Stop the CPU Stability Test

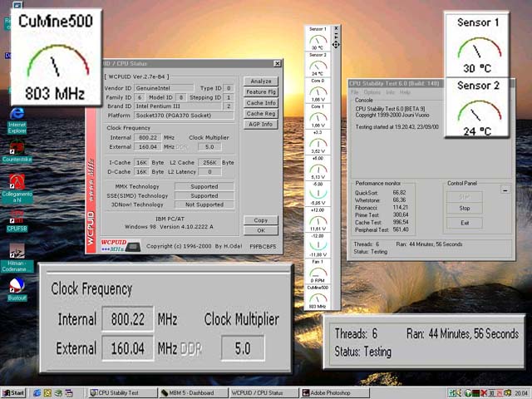[x=465, y=208]
